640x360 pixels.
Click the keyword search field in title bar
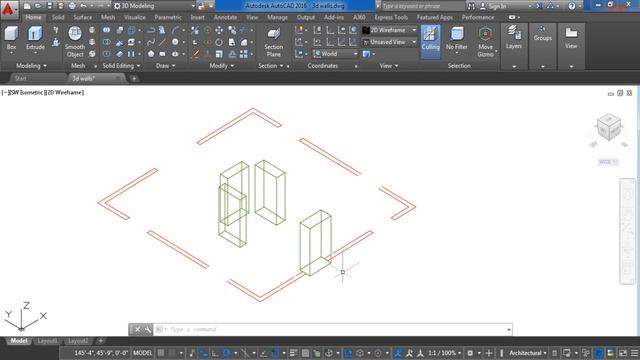click(422, 6)
